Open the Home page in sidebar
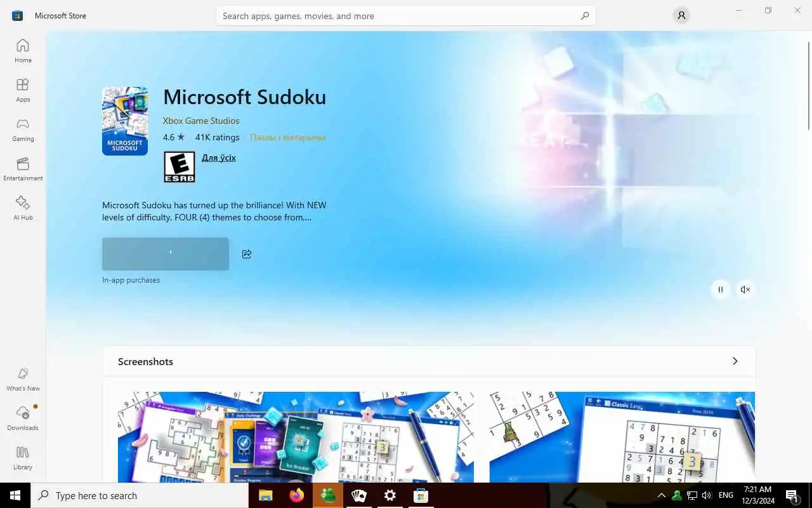 click(23, 51)
